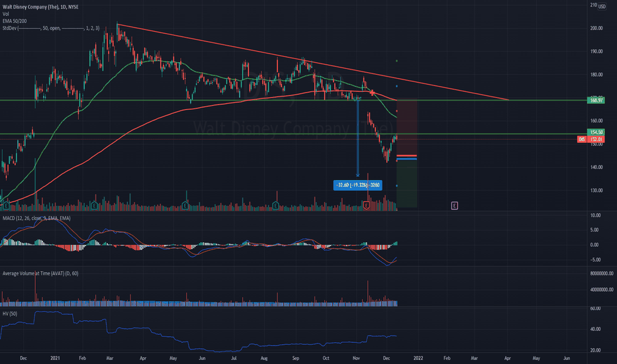Click the blue -32.60 (-19.33%) measurement label
617x364 pixels.
click(x=357, y=185)
